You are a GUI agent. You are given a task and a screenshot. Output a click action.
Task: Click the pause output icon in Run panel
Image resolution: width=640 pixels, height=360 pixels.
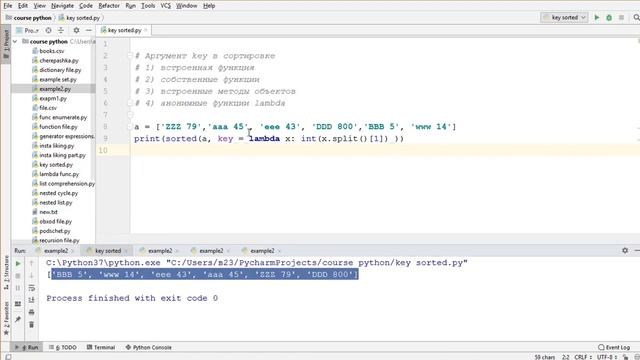[x=18, y=288]
